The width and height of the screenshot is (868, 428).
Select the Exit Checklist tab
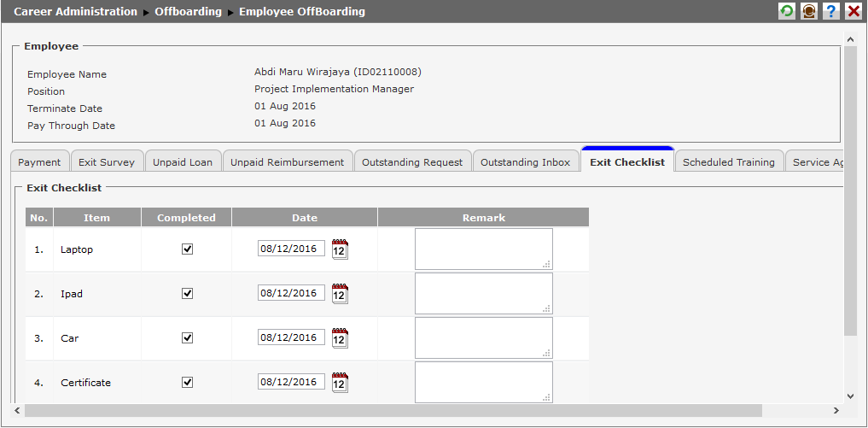pos(627,161)
